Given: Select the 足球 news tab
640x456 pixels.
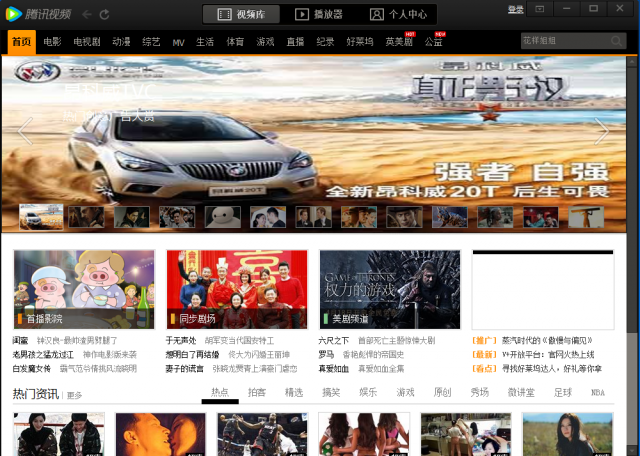Looking at the screenshot, I should click(x=563, y=393).
